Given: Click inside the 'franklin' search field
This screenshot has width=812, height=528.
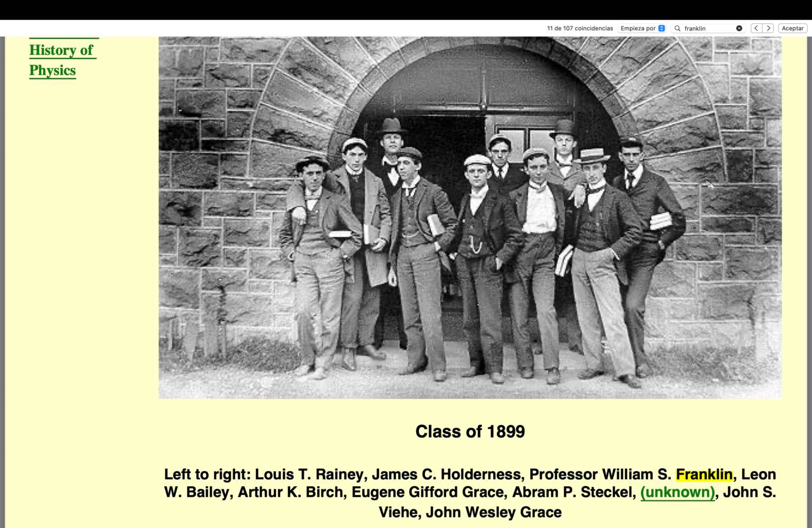Looking at the screenshot, I should pos(708,29).
